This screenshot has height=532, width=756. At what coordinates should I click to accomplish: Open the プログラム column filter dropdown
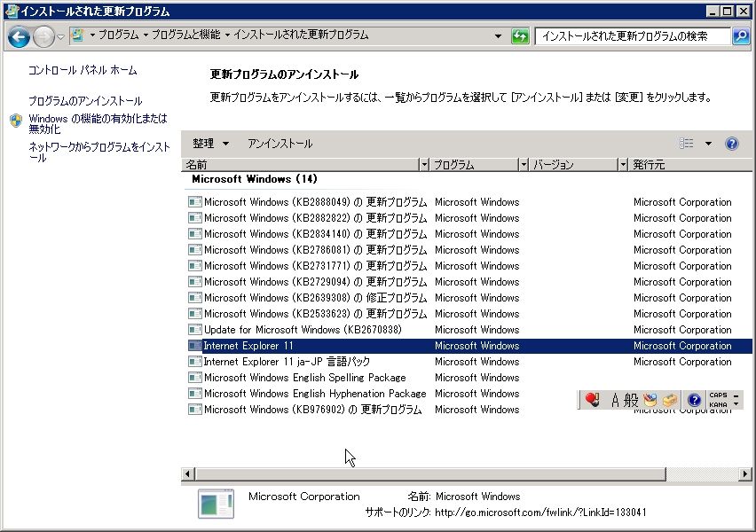tap(524, 165)
